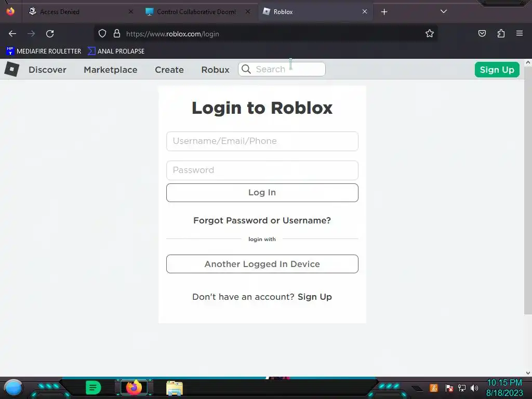Click Sign Up link below the form

coord(314,297)
